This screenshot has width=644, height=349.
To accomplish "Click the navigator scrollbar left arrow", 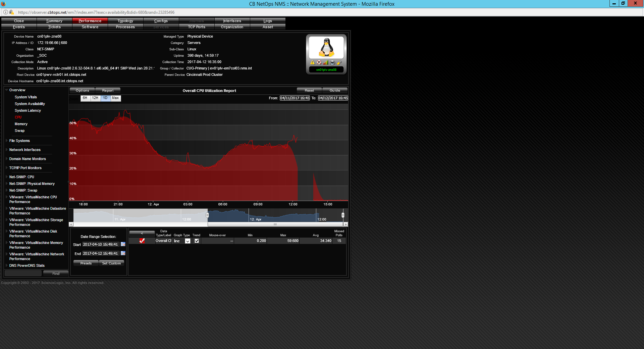I will point(71,224).
